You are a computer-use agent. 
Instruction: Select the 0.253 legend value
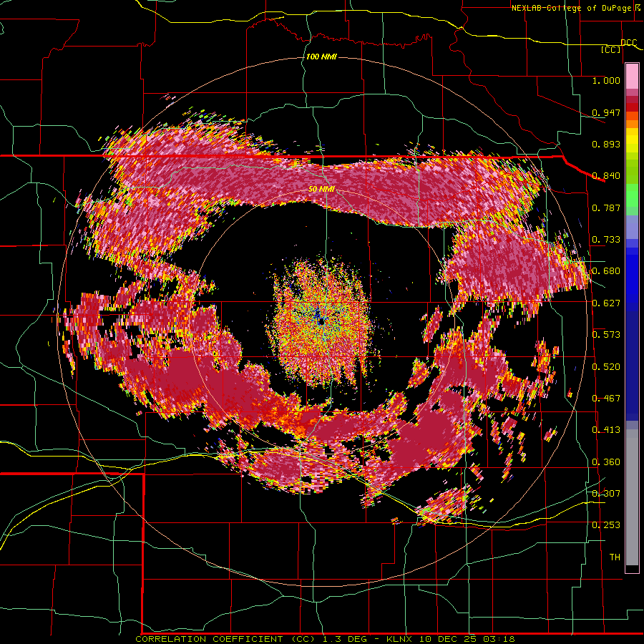click(x=606, y=525)
